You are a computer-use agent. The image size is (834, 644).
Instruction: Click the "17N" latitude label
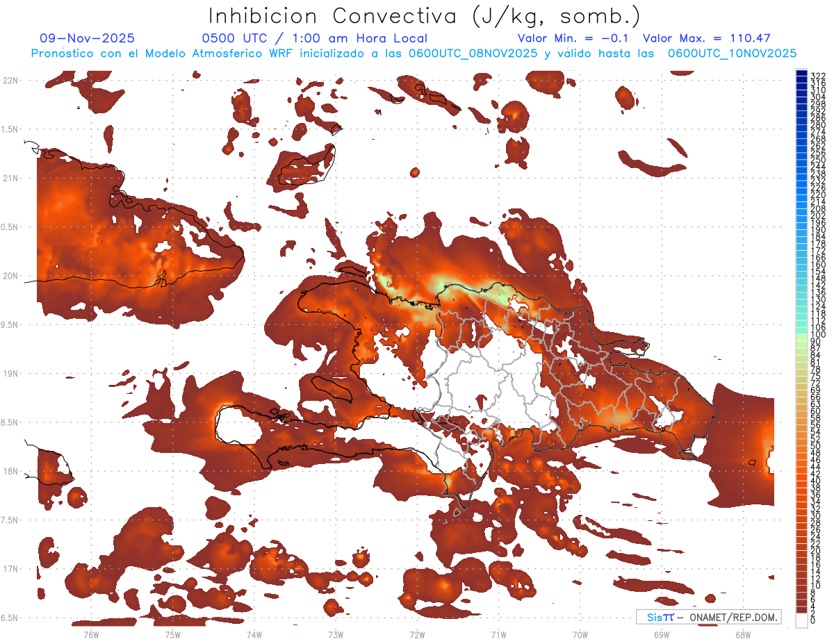(x=10, y=569)
